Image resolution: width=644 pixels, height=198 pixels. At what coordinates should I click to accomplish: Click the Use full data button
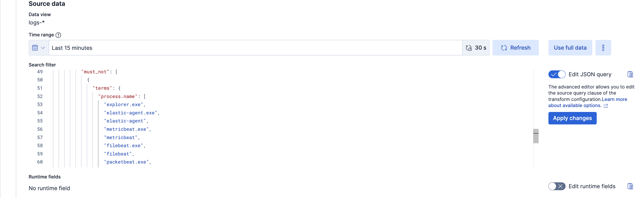pos(570,48)
